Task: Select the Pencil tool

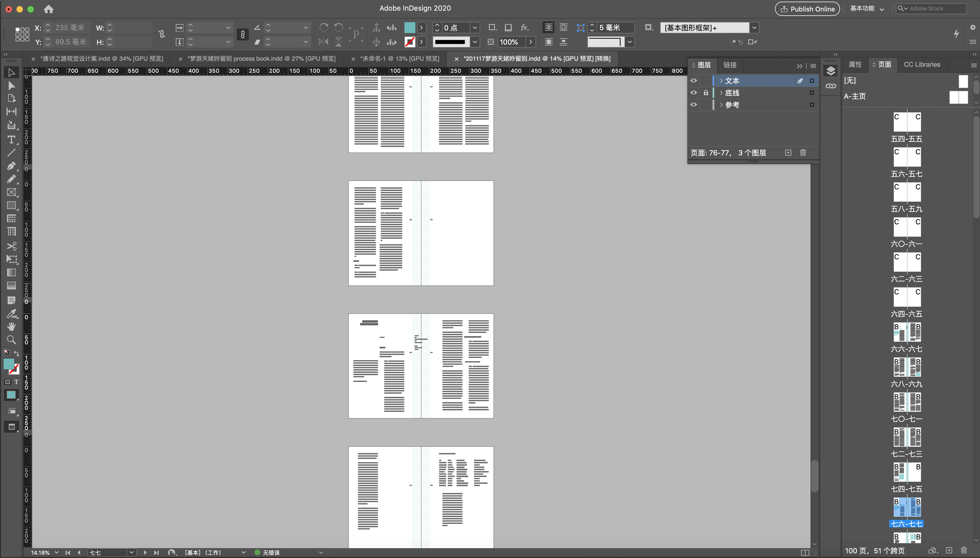Action: (x=11, y=179)
